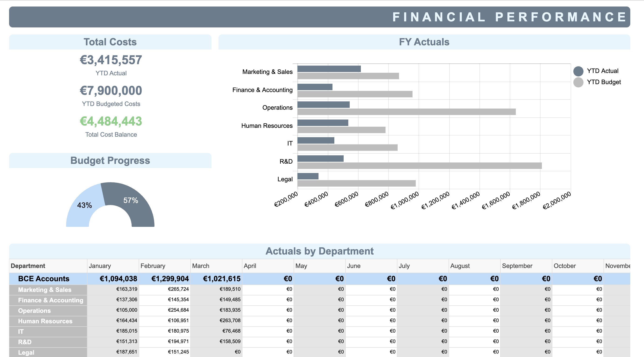
Task: Click the Department column header
Action: [28, 266]
